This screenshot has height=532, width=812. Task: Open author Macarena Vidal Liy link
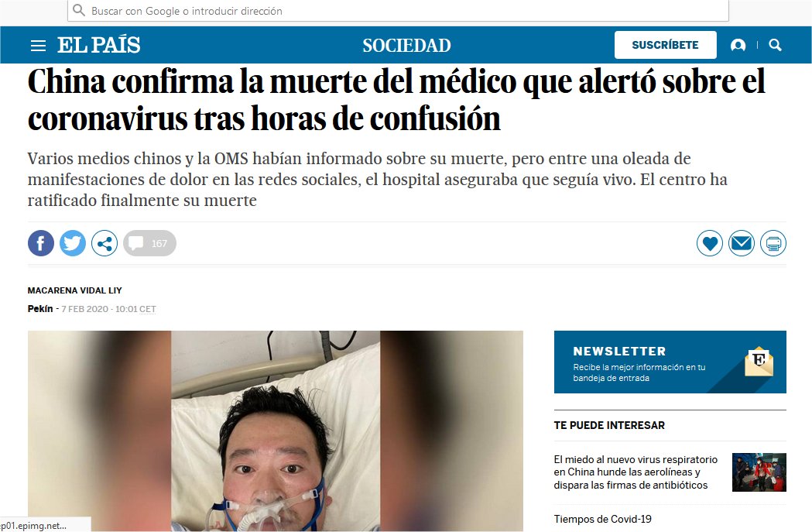[74, 290]
